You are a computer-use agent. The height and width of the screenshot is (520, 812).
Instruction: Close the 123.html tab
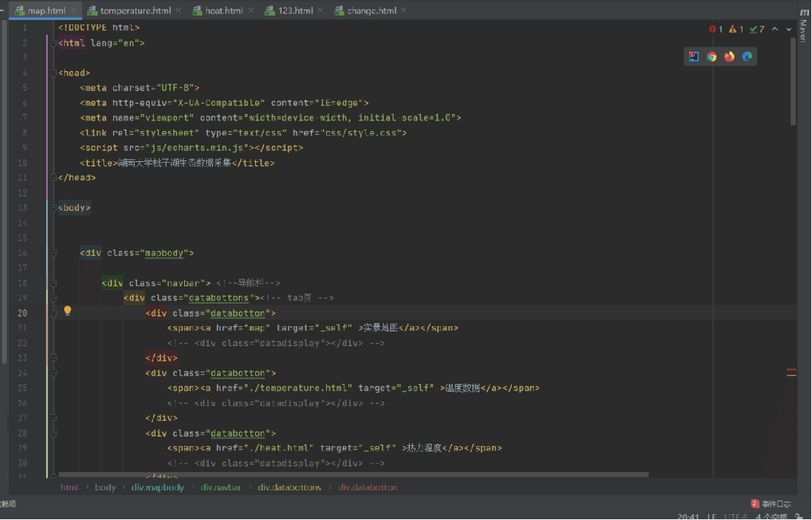(x=320, y=10)
